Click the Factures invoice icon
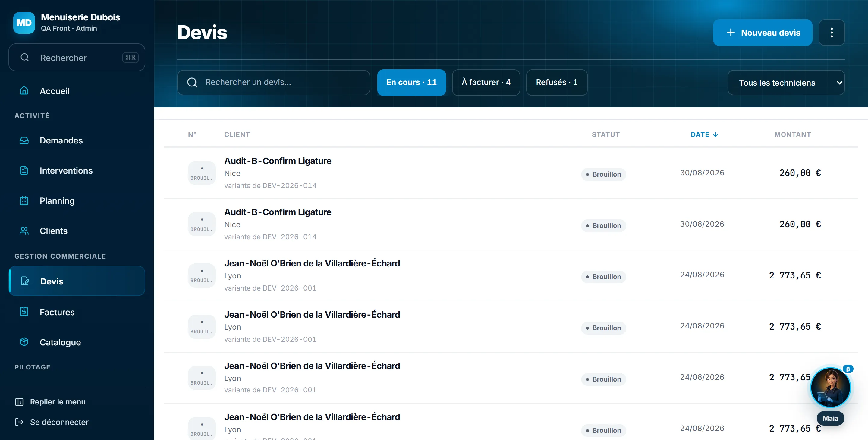 click(x=24, y=312)
